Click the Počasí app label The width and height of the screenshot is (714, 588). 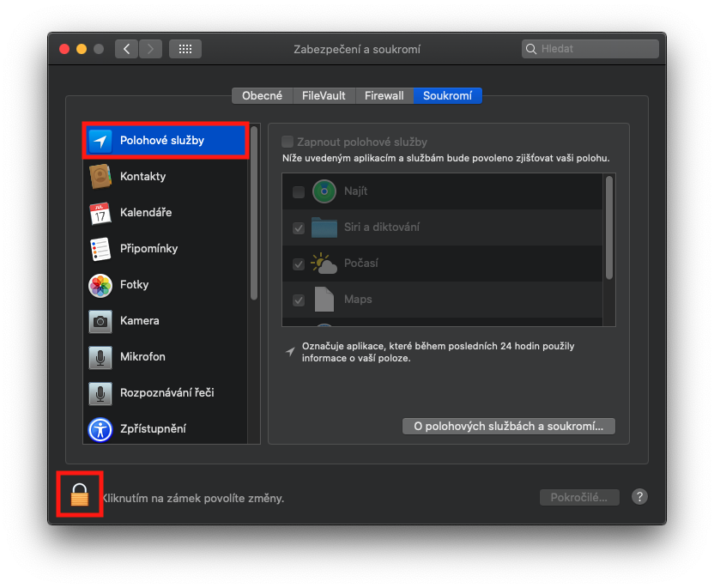361,264
